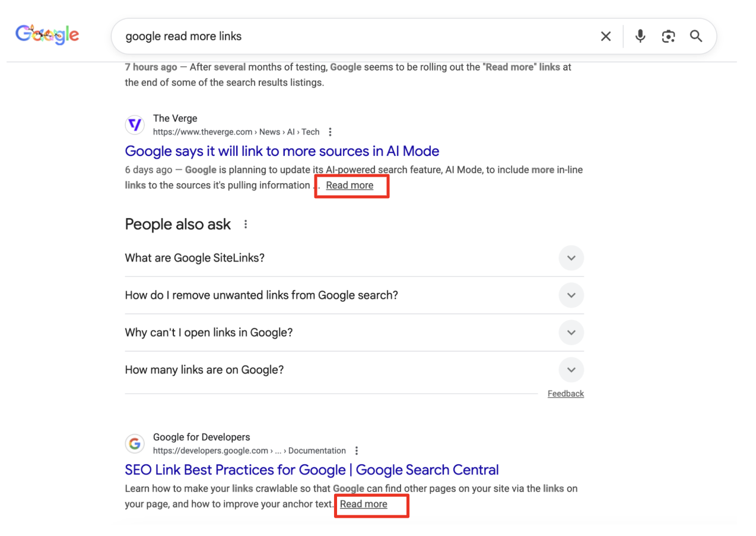The image size is (756, 536).
Task: Clear the search query with the X icon
Action: (605, 36)
